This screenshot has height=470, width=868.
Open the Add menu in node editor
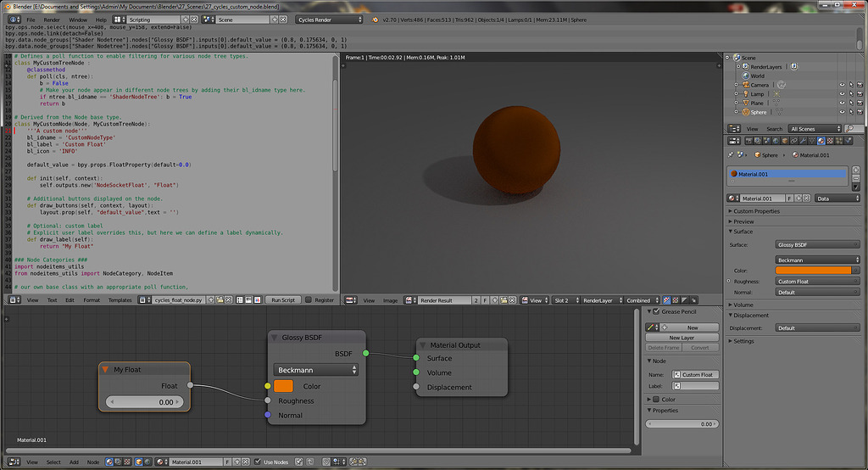pyautogui.click(x=74, y=462)
